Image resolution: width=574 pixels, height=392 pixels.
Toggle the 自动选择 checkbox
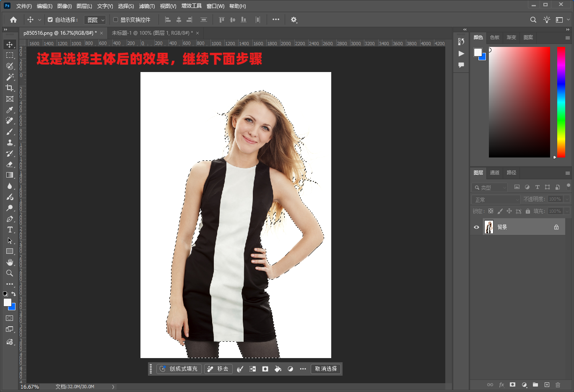50,20
